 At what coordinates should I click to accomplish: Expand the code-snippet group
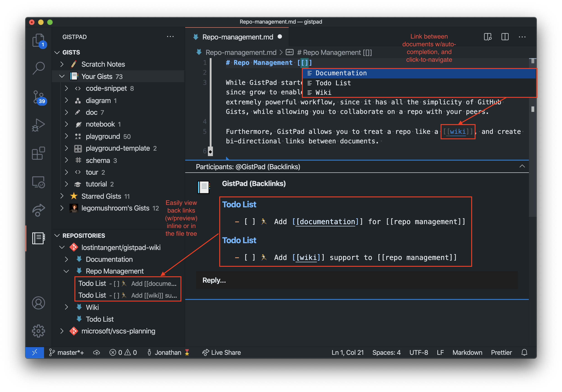coord(66,88)
